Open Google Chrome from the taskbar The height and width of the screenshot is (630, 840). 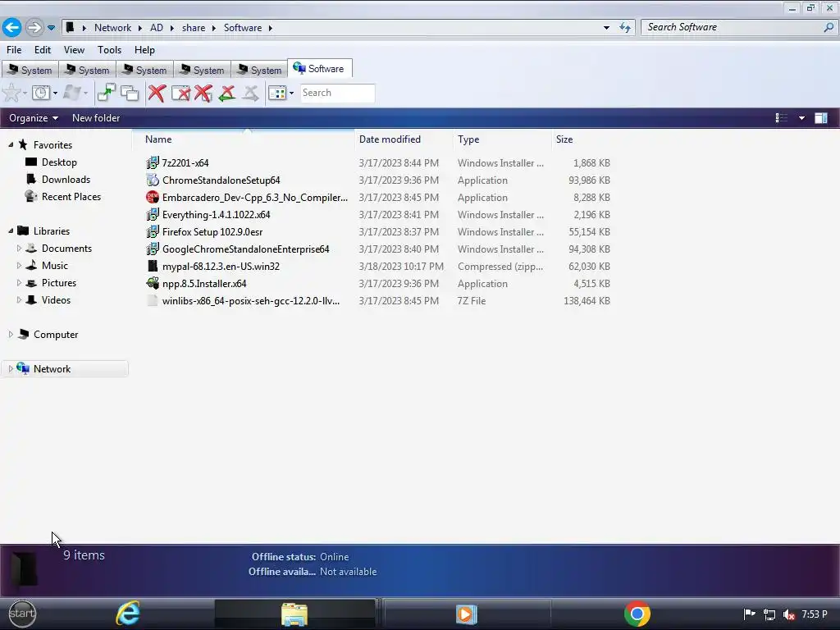637,614
